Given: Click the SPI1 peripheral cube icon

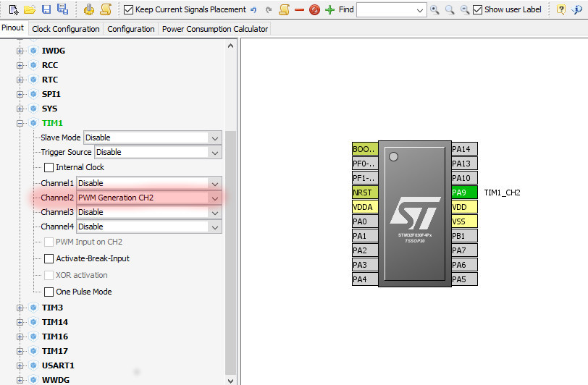Looking at the screenshot, I should (x=33, y=94).
